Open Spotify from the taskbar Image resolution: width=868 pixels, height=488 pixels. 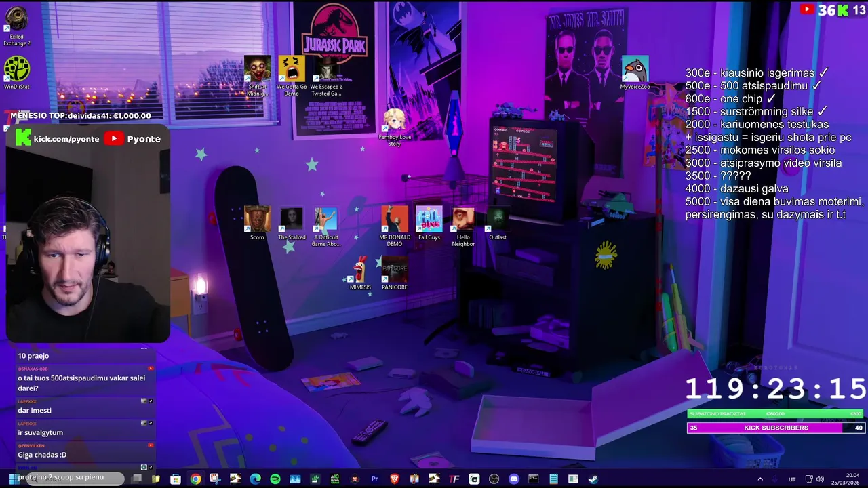[275, 479]
